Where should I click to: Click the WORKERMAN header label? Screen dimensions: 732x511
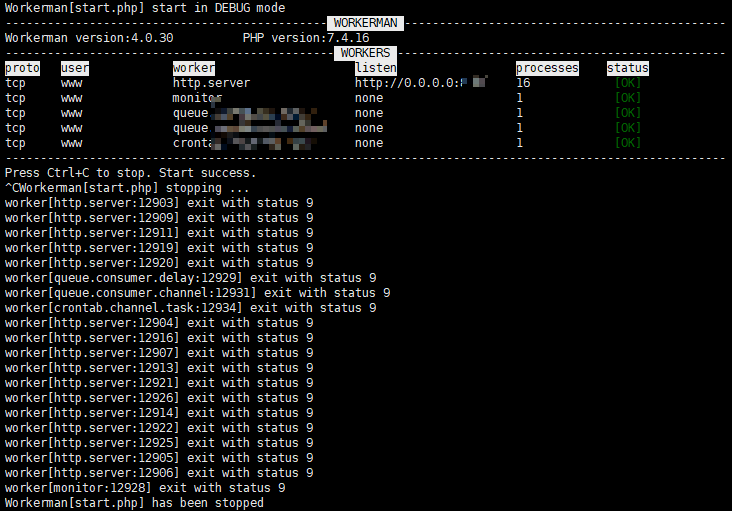coord(365,23)
